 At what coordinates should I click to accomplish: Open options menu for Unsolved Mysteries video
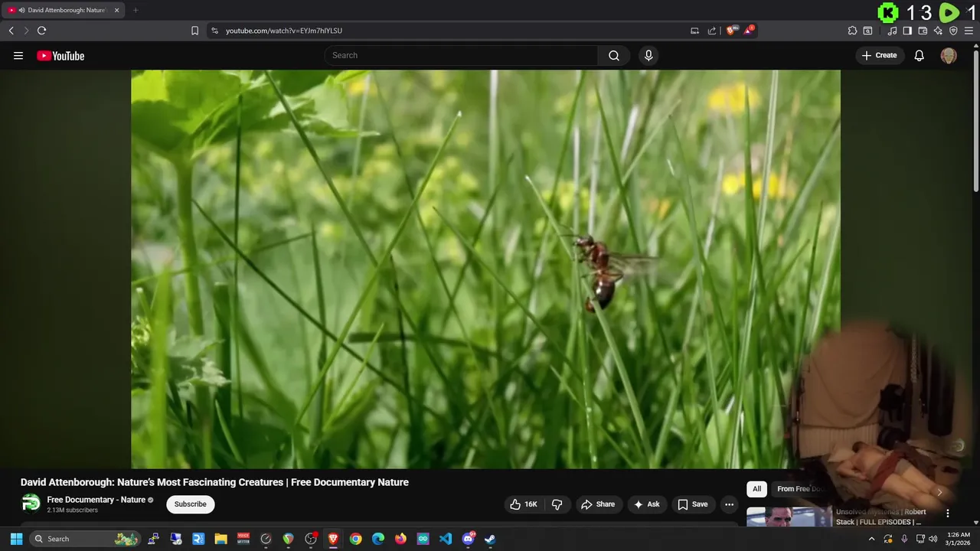pos(948,514)
